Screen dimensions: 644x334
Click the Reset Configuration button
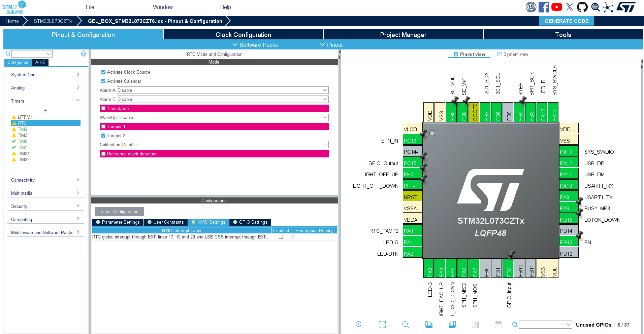coord(119,212)
